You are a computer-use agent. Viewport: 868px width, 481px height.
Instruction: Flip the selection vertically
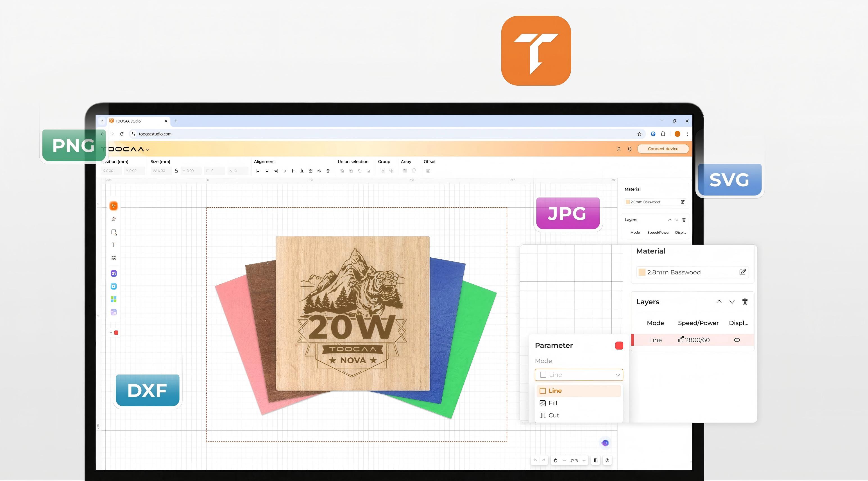(x=328, y=171)
